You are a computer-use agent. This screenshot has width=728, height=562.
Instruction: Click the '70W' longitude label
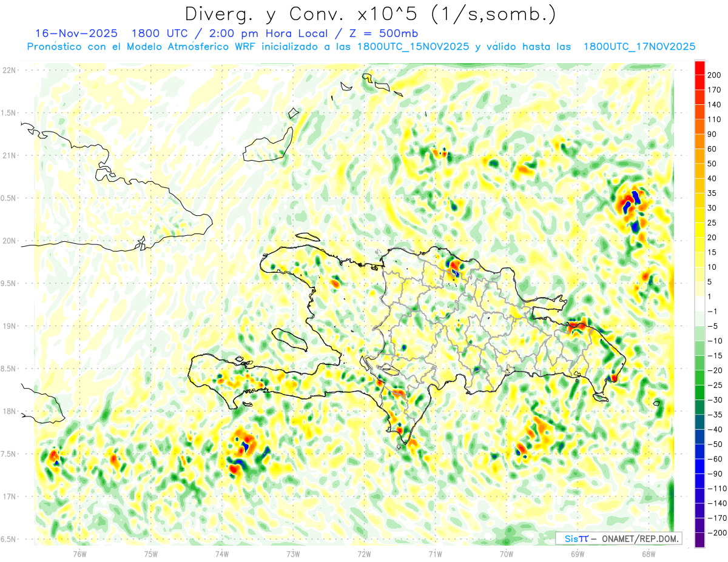point(506,554)
